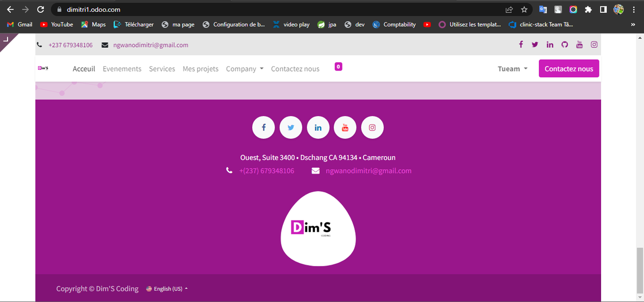Click the browser forward arrow

click(x=25, y=9)
